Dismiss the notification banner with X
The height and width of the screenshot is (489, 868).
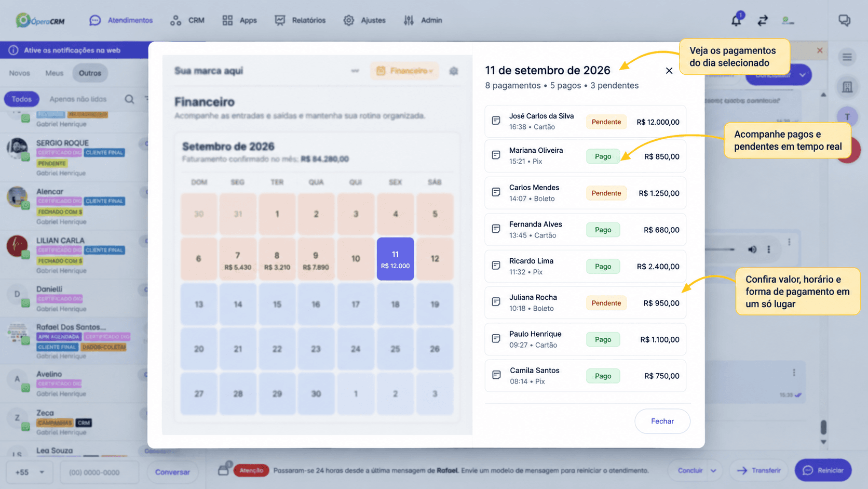(x=820, y=50)
